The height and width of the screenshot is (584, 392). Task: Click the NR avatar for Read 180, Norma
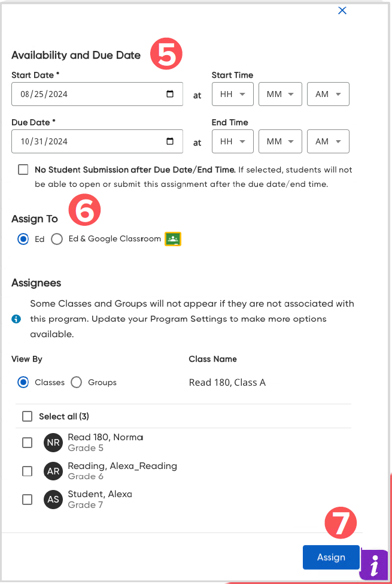click(53, 442)
